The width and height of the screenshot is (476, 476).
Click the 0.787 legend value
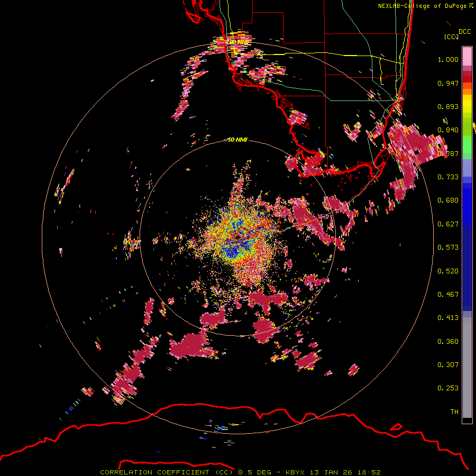(x=448, y=153)
